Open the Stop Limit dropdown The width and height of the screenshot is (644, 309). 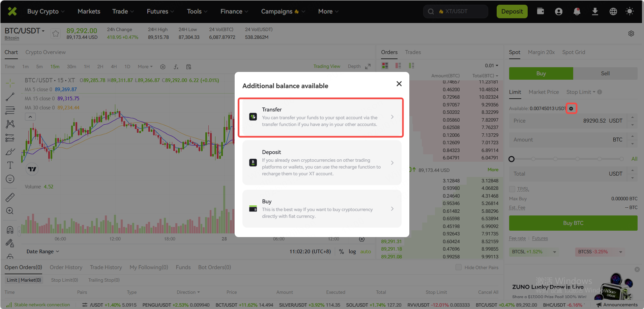[x=581, y=92]
